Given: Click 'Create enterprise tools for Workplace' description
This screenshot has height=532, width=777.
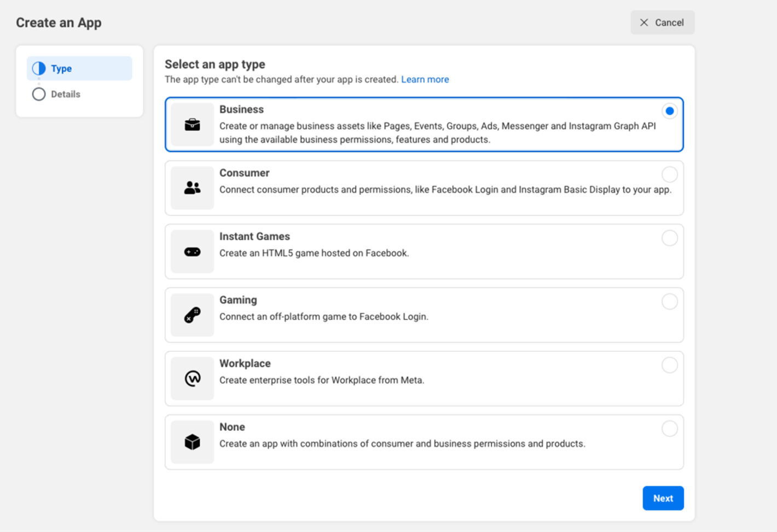Looking at the screenshot, I should 322,380.
